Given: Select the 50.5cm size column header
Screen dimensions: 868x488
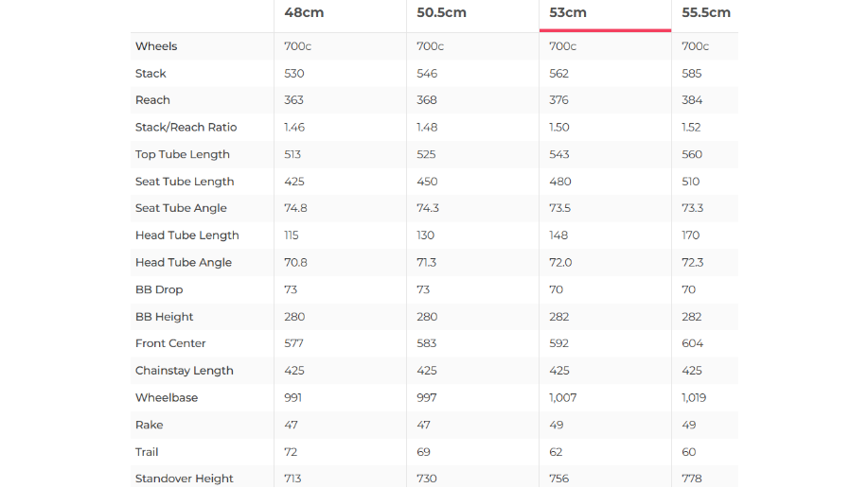Looking at the screenshot, I should tap(441, 13).
